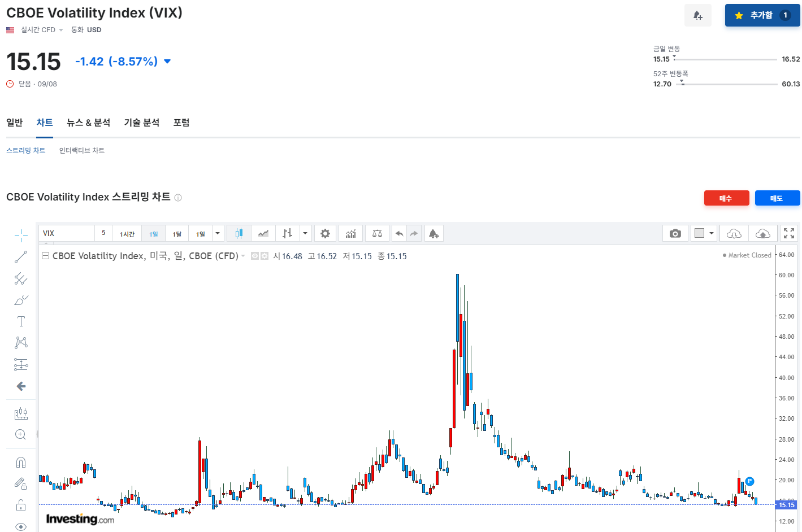Image resolution: width=802 pixels, height=532 pixels.
Task: Set chart interval to 1시간
Action: [x=127, y=234]
